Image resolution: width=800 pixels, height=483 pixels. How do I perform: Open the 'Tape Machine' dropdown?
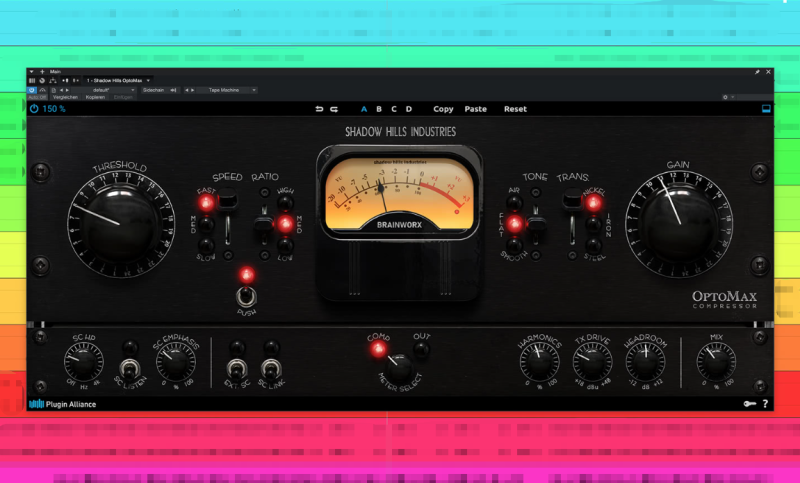coord(228,90)
